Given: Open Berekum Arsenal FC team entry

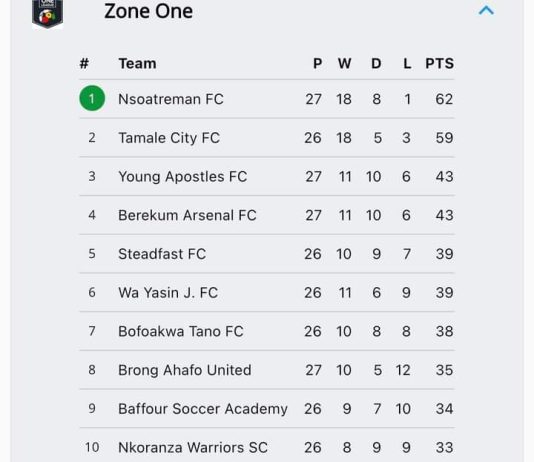Looking at the screenshot, I should tap(187, 215).
